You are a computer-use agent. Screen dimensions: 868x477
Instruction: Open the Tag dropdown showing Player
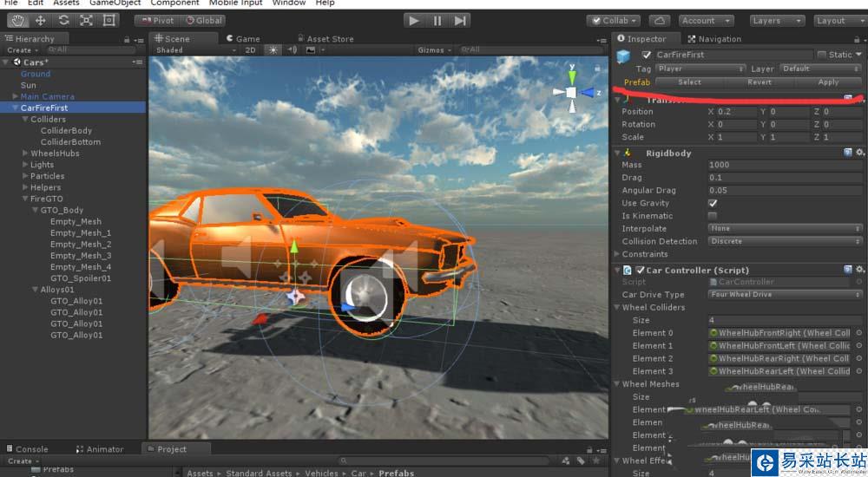pyautogui.click(x=700, y=69)
